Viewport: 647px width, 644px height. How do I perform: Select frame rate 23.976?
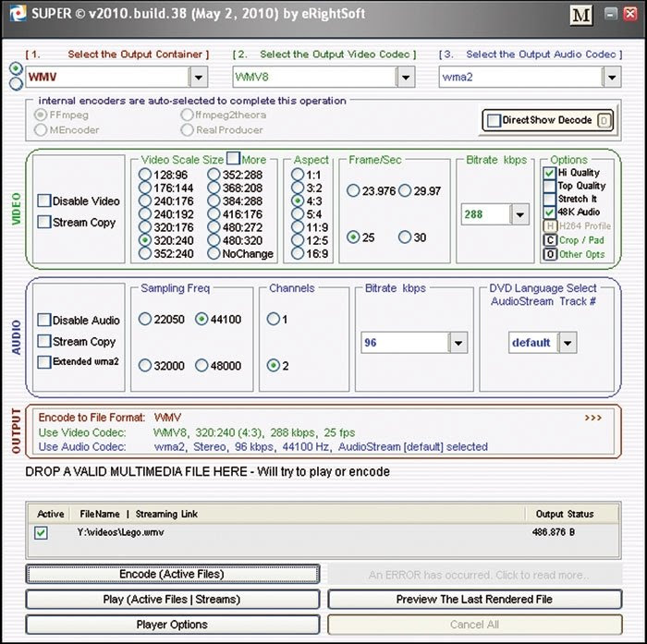pos(353,190)
